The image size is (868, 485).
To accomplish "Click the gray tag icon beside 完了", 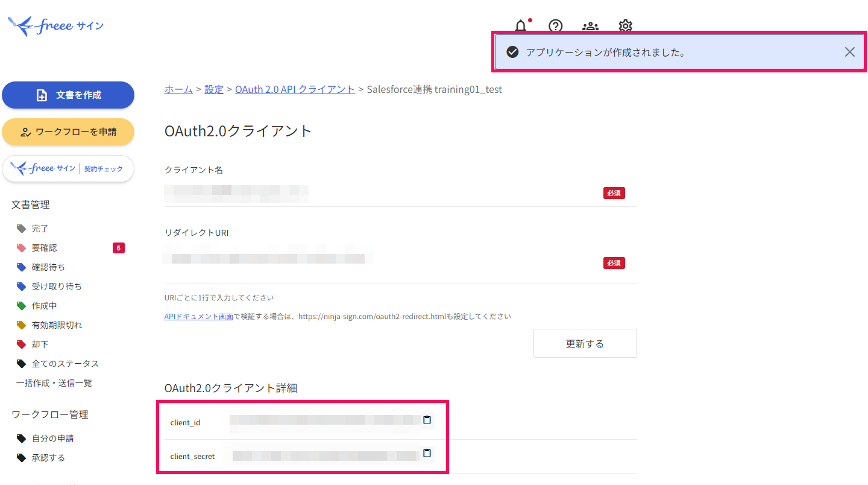I will 22,229.
